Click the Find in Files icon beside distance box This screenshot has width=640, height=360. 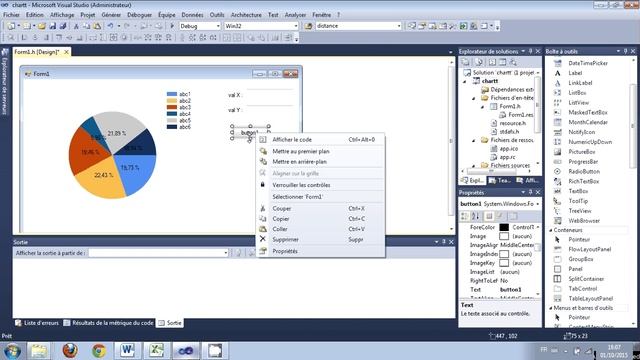[x=308, y=26]
